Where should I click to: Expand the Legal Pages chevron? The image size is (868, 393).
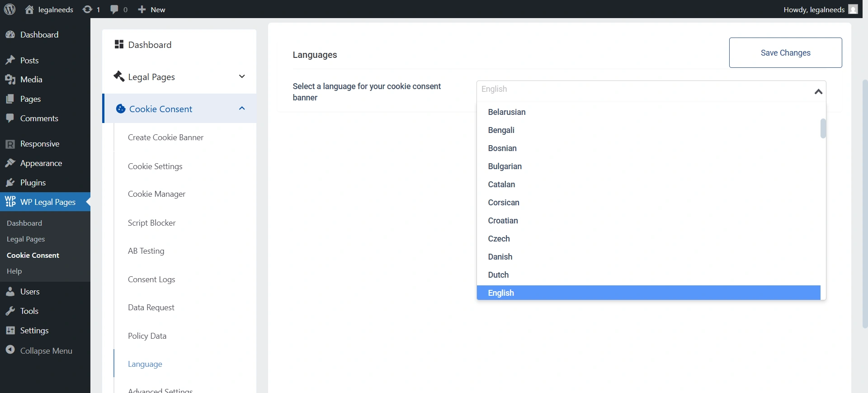(x=242, y=76)
